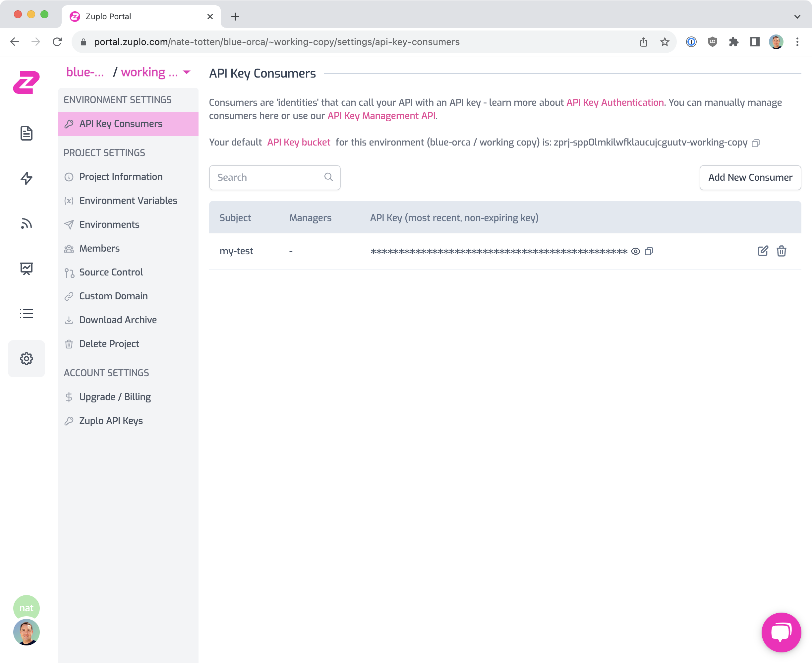Open the lightning bolt sidebar icon
The height and width of the screenshot is (663, 812).
(x=26, y=178)
